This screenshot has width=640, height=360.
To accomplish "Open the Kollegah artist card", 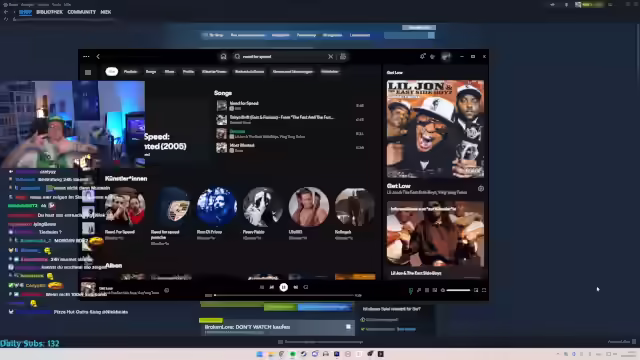I will [x=354, y=213].
